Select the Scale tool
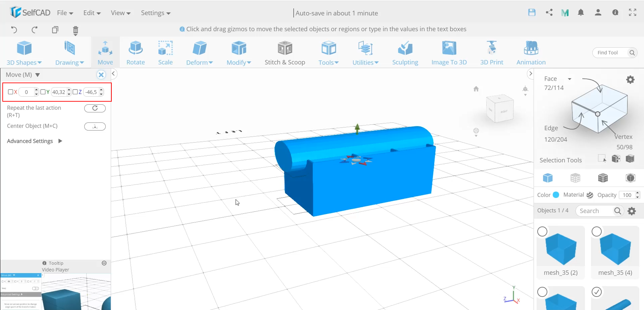 [165, 53]
